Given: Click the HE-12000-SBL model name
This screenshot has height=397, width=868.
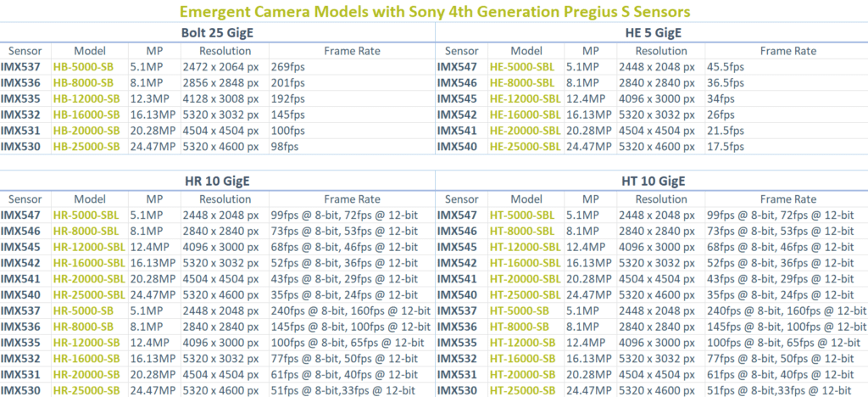Looking at the screenshot, I should tap(526, 99).
